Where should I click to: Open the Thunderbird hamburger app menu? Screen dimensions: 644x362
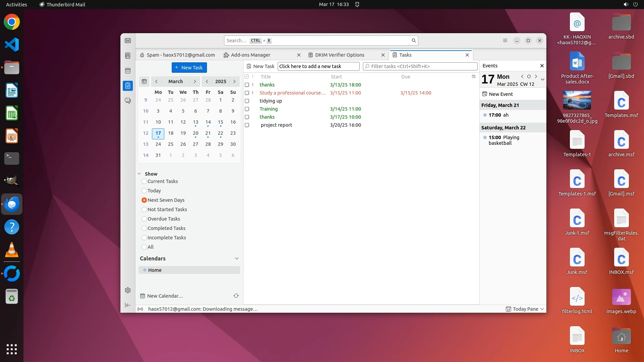[x=505, y=41]
